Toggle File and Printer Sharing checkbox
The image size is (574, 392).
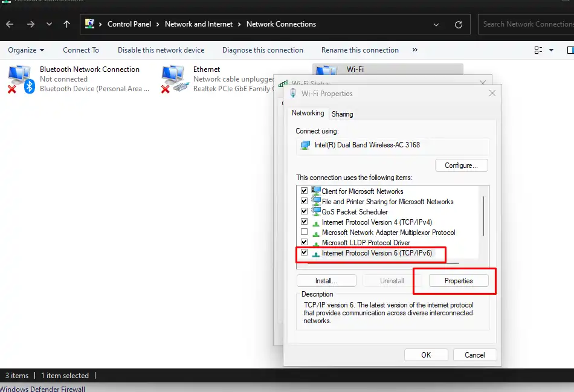304,201
